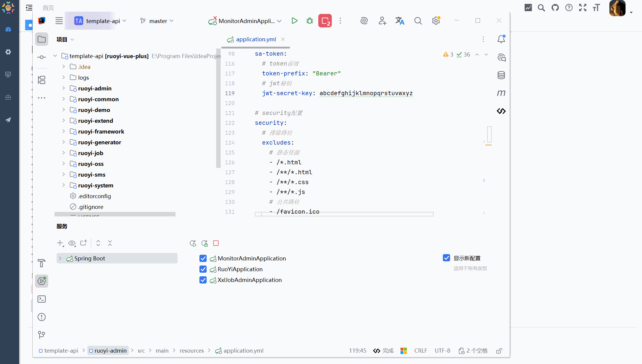Screen dimensions: 642x364
Task: Click the notifications bell icon
Action: click(x=501, y=39)
